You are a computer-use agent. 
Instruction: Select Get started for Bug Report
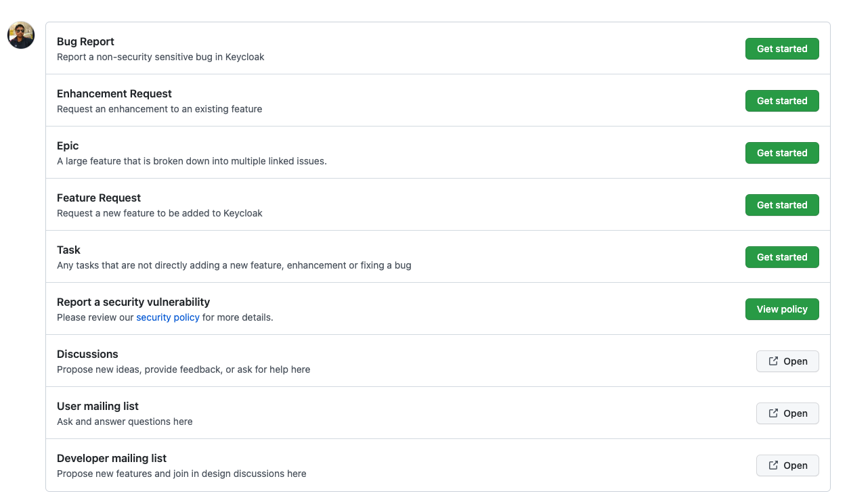pos(782,48)
